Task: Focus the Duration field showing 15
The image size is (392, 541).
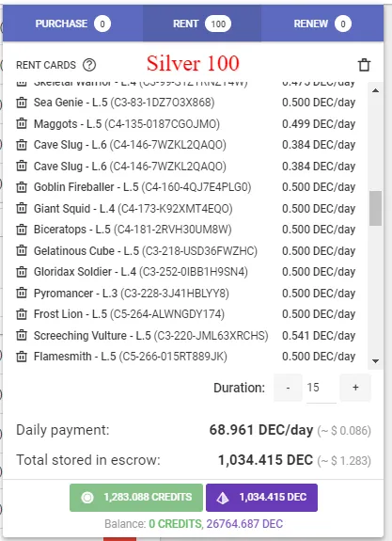Action: click(321, 389)
